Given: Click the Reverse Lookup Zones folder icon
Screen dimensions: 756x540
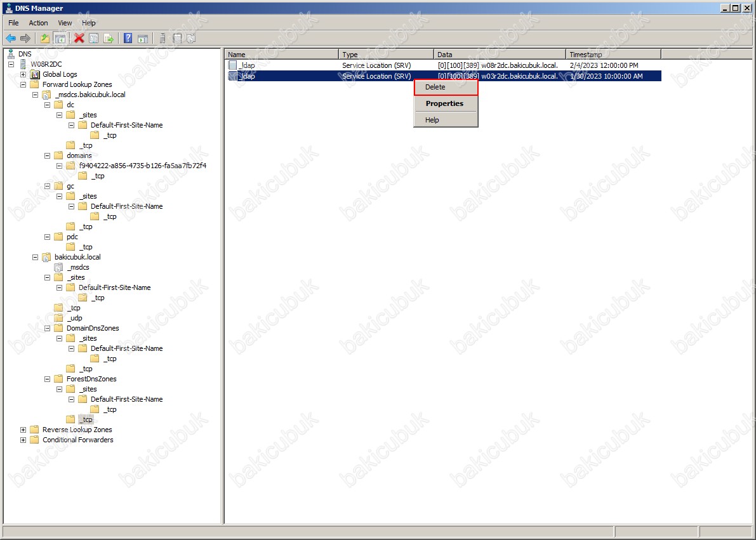Looking at the screenshot, I should coord(34,430).
